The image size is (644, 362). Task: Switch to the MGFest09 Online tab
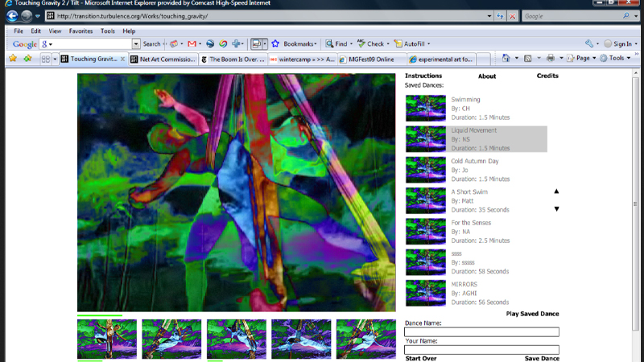(372, 59)
